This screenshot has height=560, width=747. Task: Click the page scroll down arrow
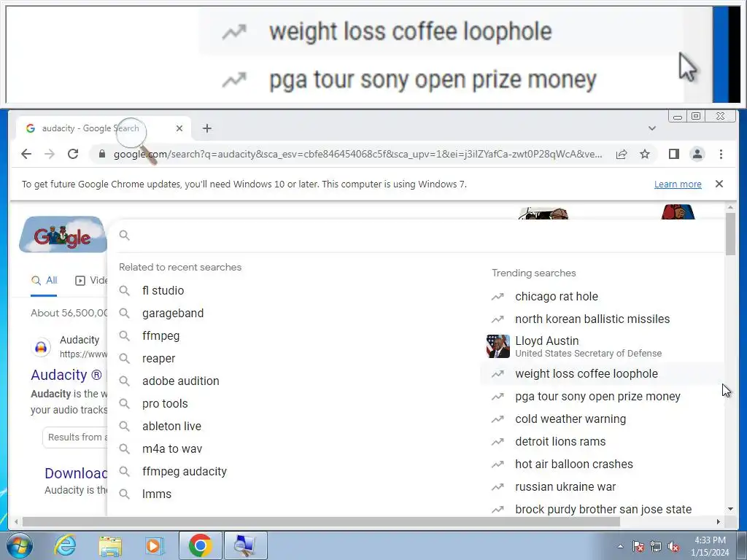730,509
